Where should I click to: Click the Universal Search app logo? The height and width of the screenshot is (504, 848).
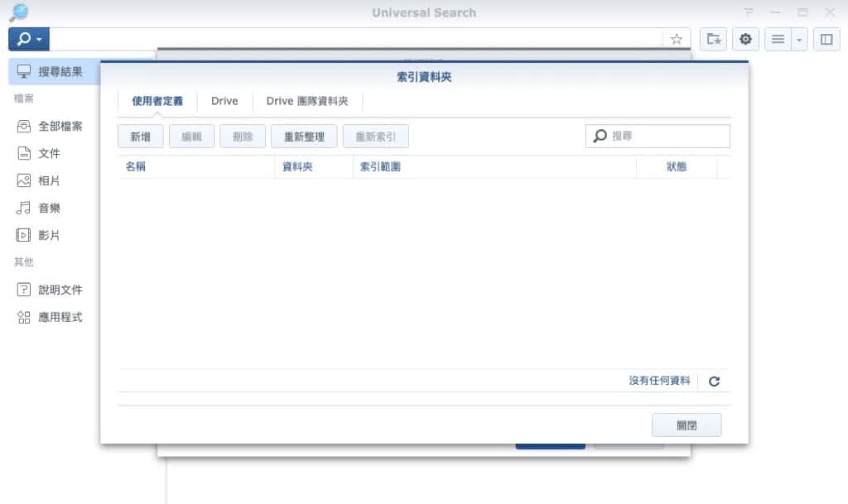17,12
